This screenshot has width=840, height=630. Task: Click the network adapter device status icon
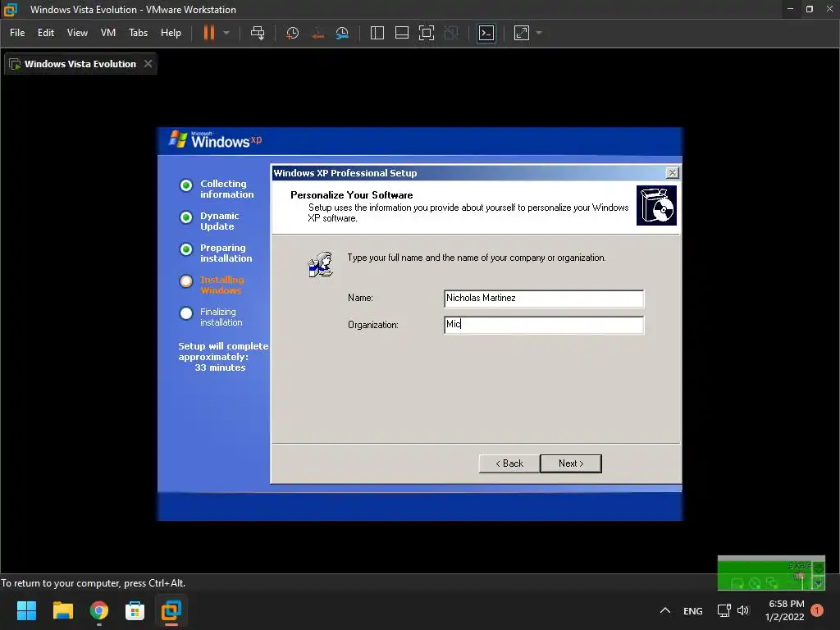pyautogui.click(x=772, y=582)
